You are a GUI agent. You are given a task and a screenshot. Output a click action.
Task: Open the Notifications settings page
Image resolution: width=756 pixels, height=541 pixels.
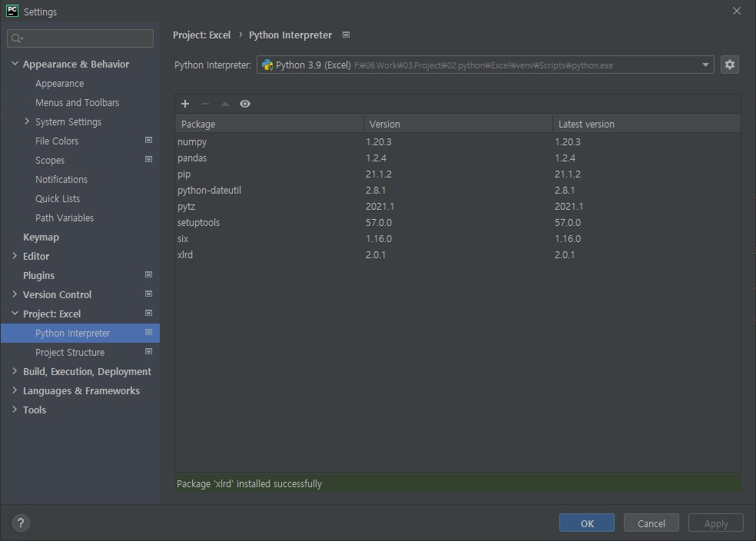61,179
